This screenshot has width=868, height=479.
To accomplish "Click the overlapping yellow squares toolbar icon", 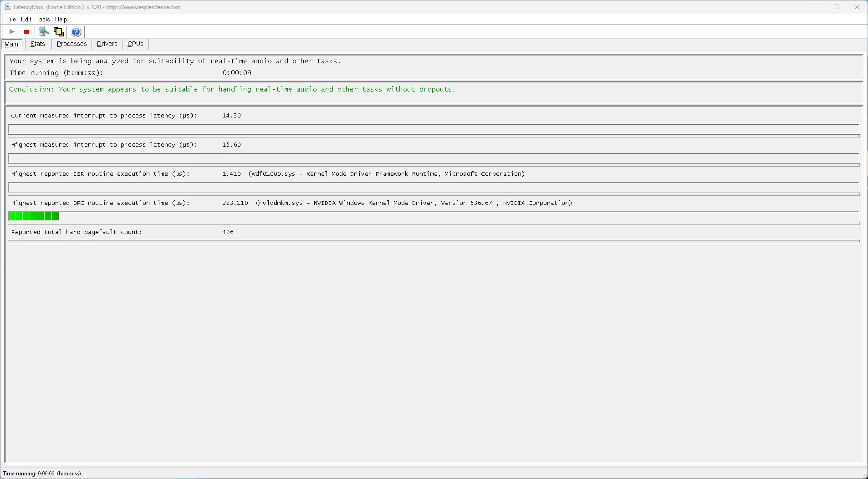I will pos(58,31).
